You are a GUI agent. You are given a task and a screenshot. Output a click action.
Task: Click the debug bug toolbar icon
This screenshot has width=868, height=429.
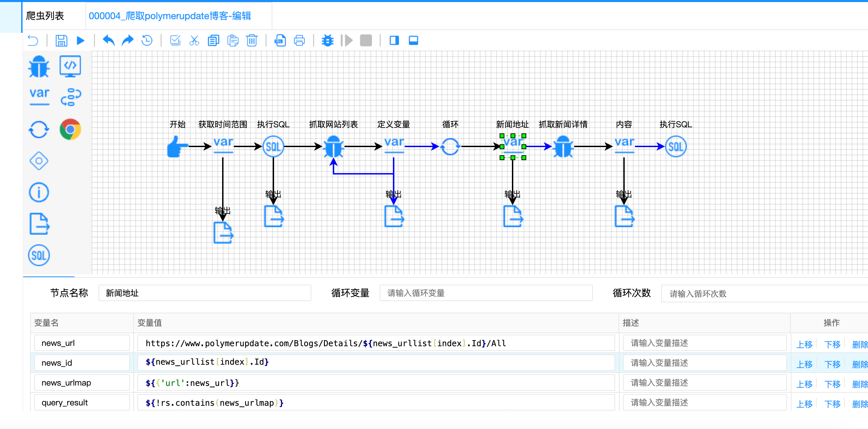pos(327,41)
